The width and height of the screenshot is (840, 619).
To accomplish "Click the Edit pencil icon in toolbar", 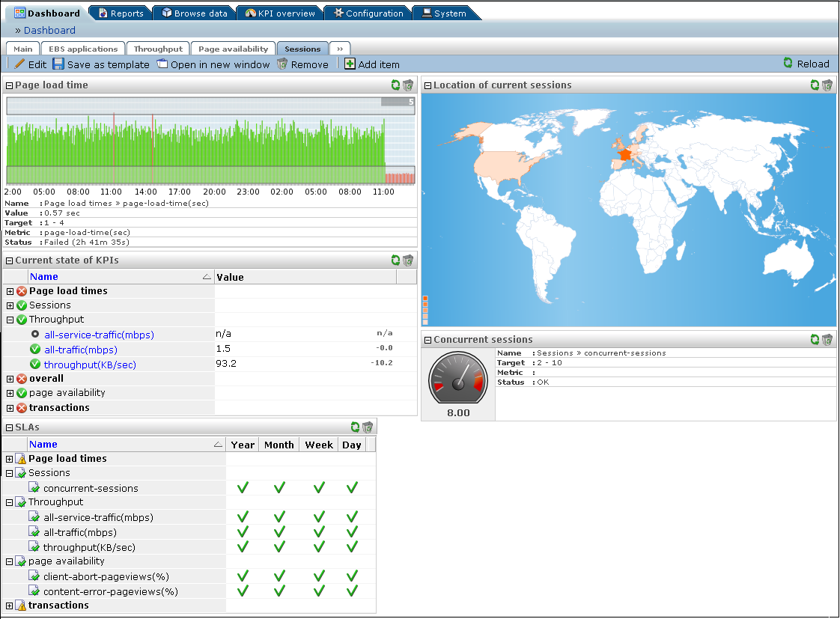I will click(x=19, y=64).
